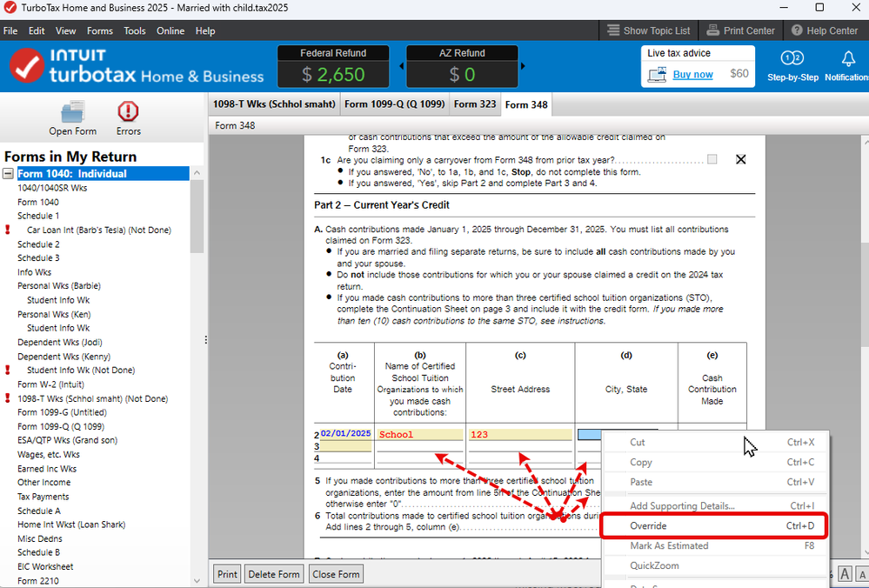Image resolution: width=869 pixels, height=588 pixels.
Task: Click the Close Form button
Action: click(x=336, y=574)
